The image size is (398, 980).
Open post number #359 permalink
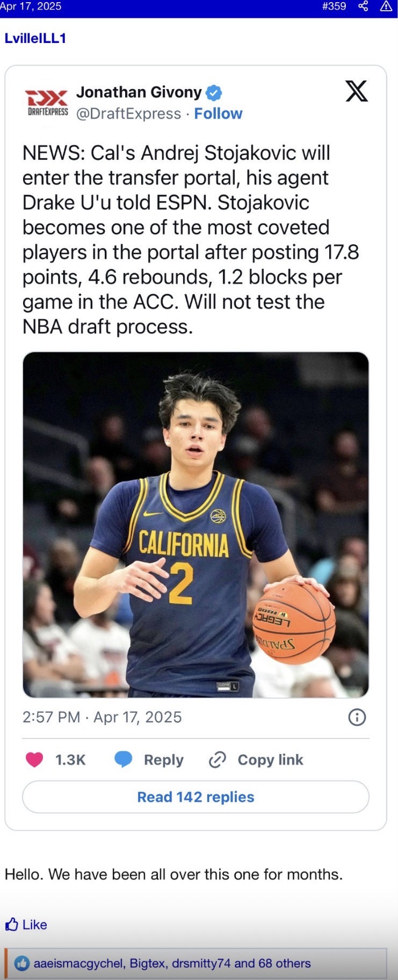(x=334, y=6)
